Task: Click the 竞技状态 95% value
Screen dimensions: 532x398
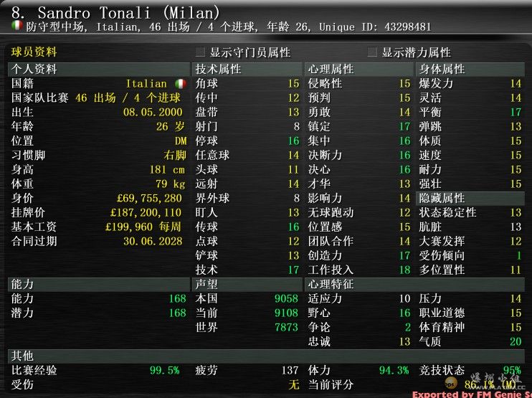Action: click(x=512, y=371)
